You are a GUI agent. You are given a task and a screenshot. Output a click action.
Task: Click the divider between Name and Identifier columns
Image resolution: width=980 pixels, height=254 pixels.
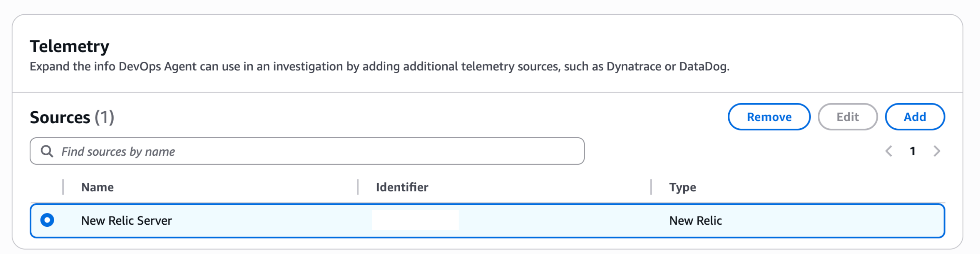pos(358,187)
